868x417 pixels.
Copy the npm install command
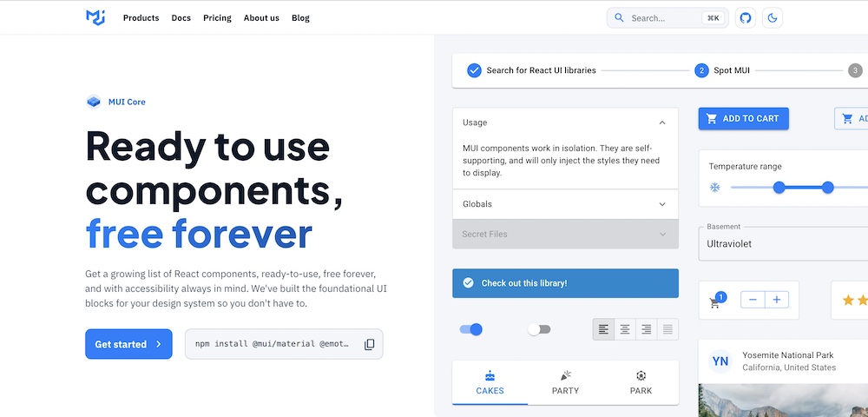click(369, 344)
